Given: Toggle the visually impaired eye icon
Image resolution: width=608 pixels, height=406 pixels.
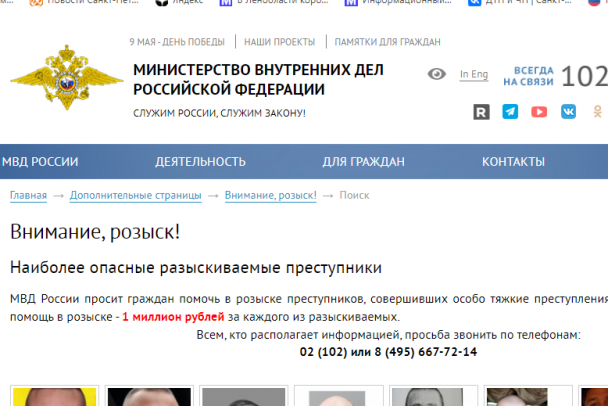Looking at the screenshot, I should tap(437, 74).
